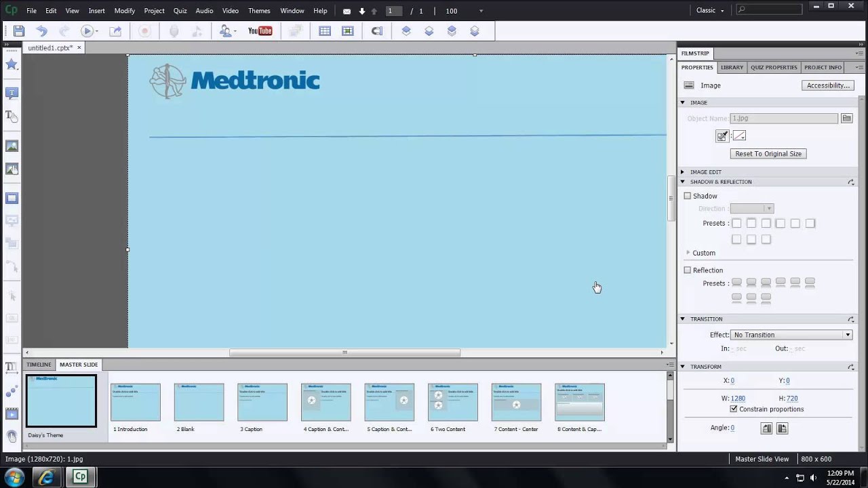
Task: Click the slide number field
Action: click(x=394, y=11)
